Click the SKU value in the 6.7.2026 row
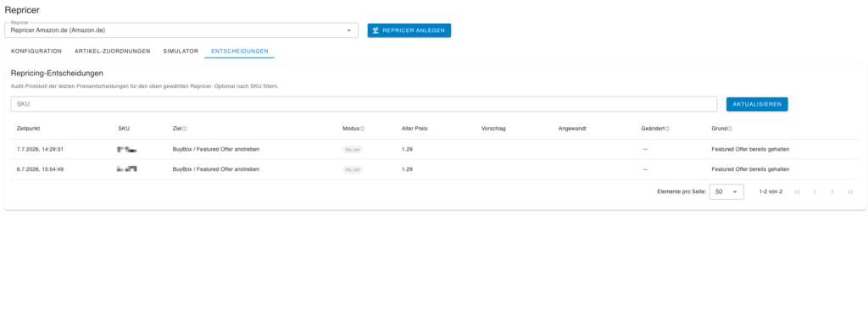868x309 pixels. [127, 169]
